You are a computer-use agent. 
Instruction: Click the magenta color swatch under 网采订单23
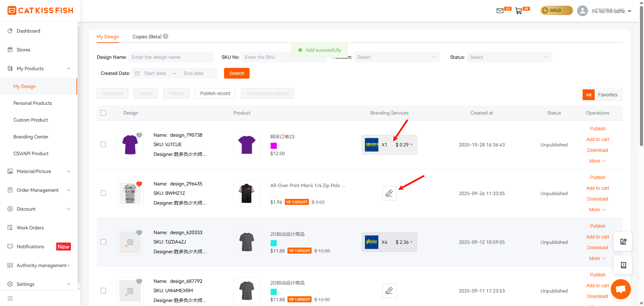(x=274, y=145)
